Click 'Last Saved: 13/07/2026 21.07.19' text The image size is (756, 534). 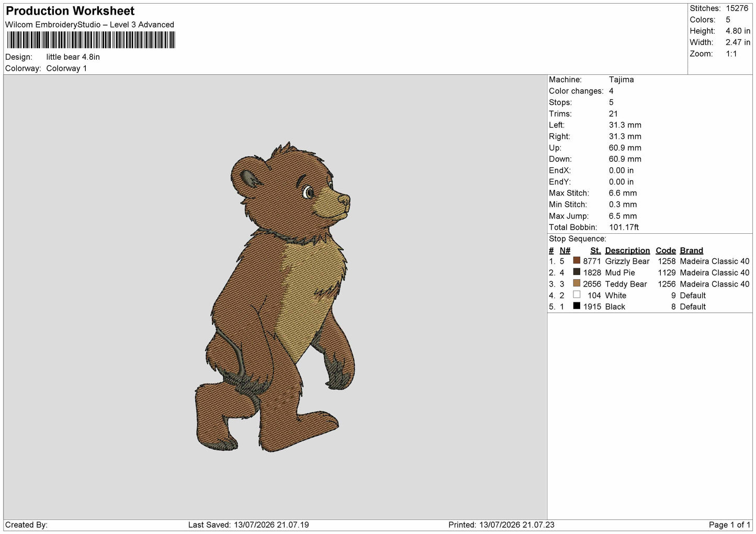[249, 525]
